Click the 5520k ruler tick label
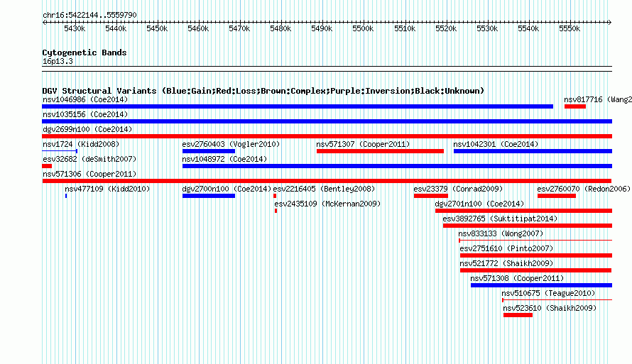The height and width of the screenshot is (364, 632). [x=446, y=28]
